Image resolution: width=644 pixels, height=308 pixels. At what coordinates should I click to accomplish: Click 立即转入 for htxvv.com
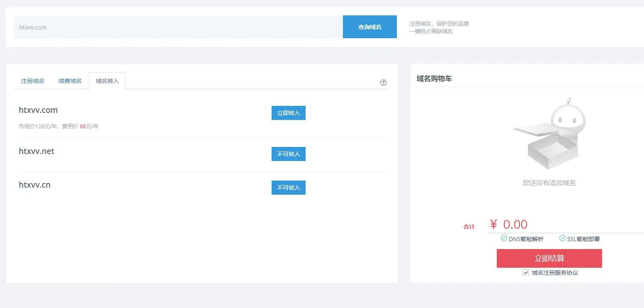click(x=288, y=113)
